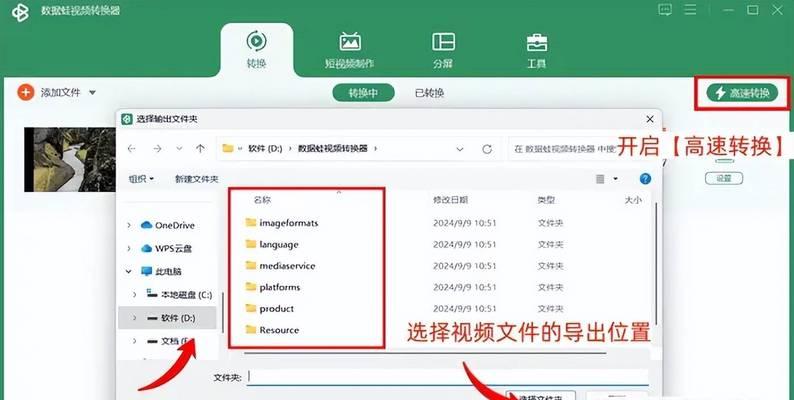Viewport: 794px width, 400px height.
Task: Change view layout icon
Action: point(600,179)
